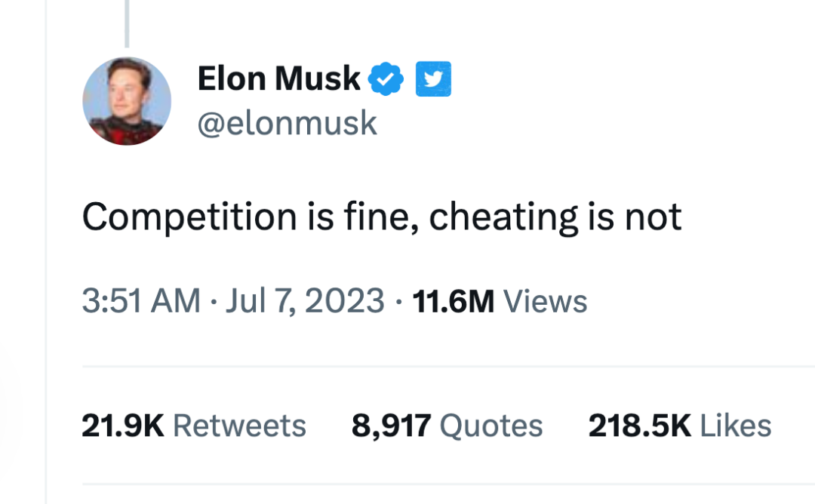815x504 pixels.
Task: Click Elon Musk's profile picture
Action: tap(127, 100)
